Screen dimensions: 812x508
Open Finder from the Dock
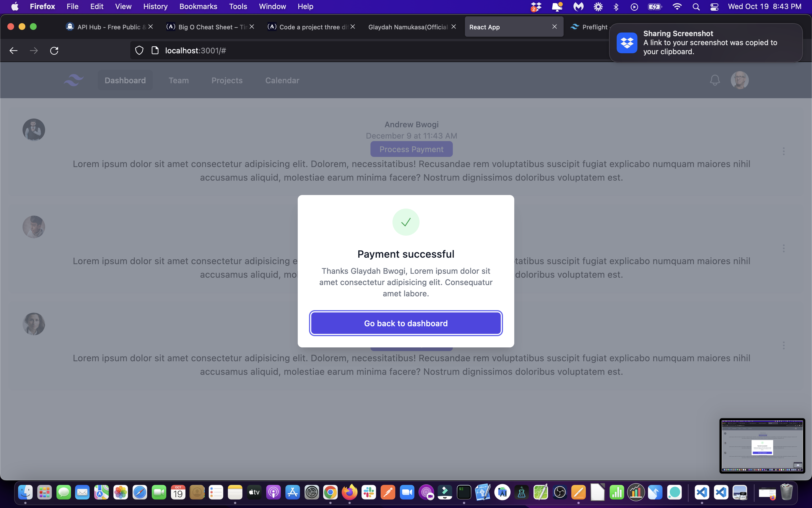pyautogui.click(x=25, y=492)
